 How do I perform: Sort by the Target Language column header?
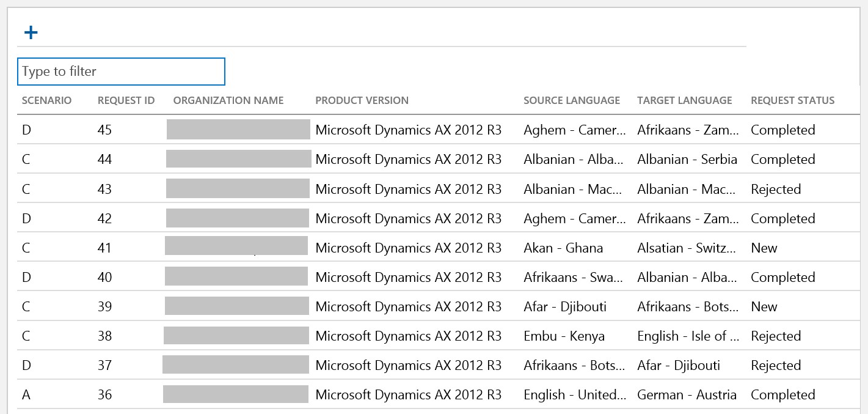[x=684, y=100]
